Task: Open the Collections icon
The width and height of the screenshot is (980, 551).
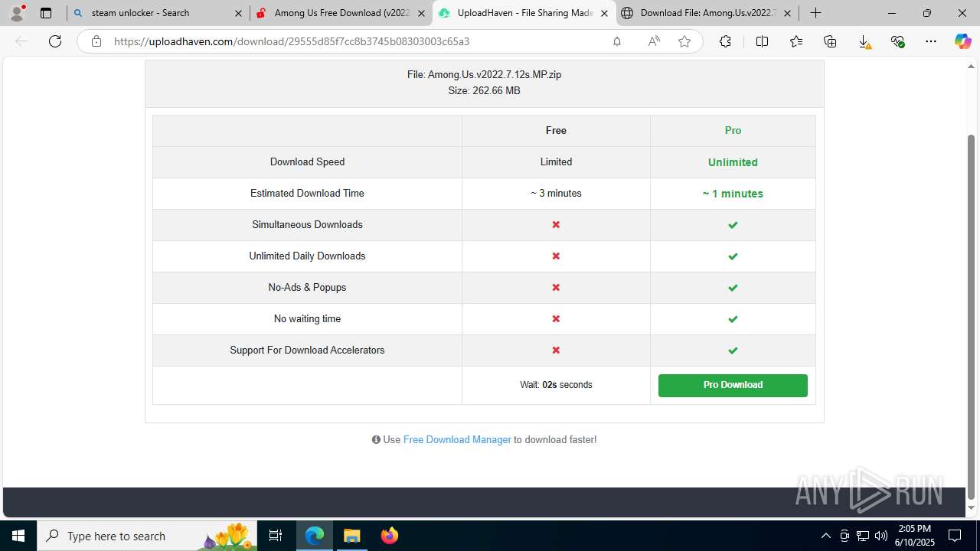Action: pyautogui.click(x=830, y=41)
